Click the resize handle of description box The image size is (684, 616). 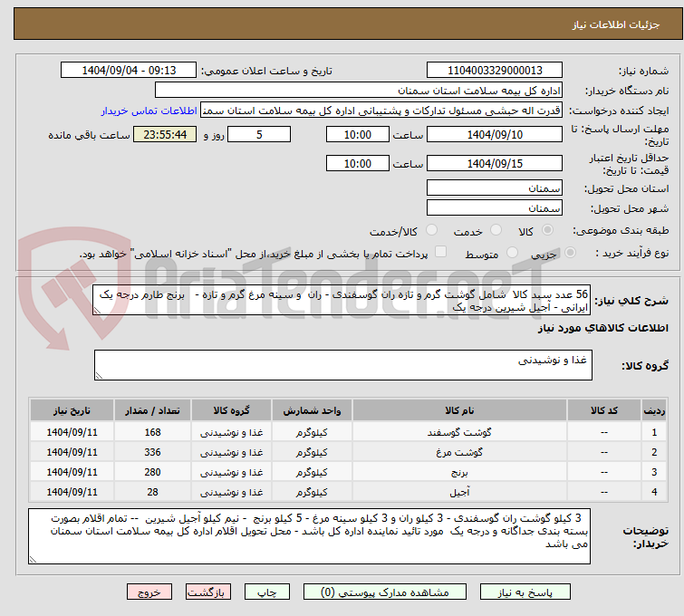[97, 310]
